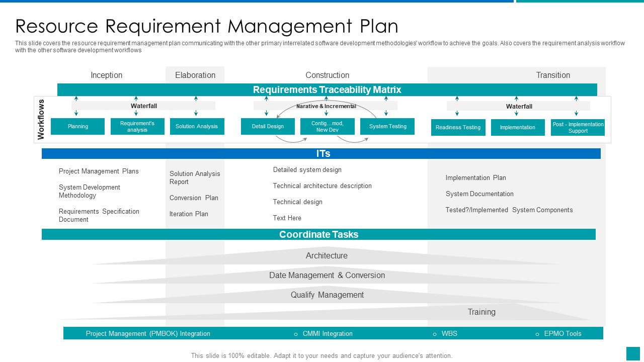
Task: Click the Readiness Testing box
Action: pos(458,127)
